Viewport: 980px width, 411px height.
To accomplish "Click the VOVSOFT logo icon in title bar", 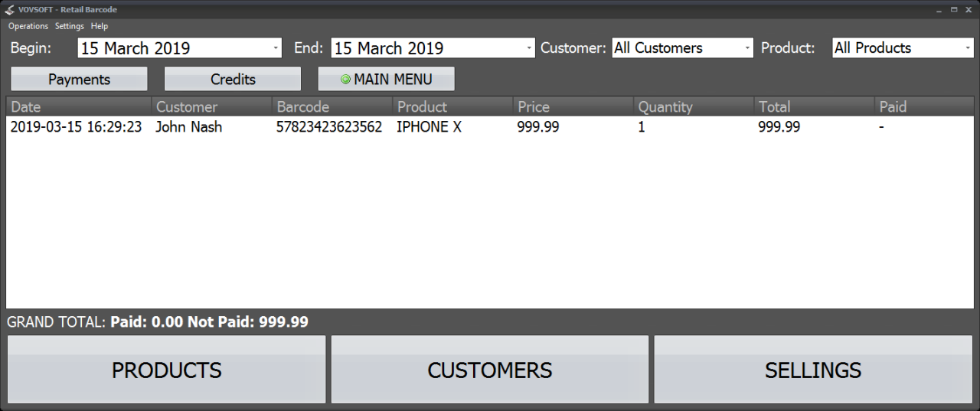I will (x=9, y=9).
